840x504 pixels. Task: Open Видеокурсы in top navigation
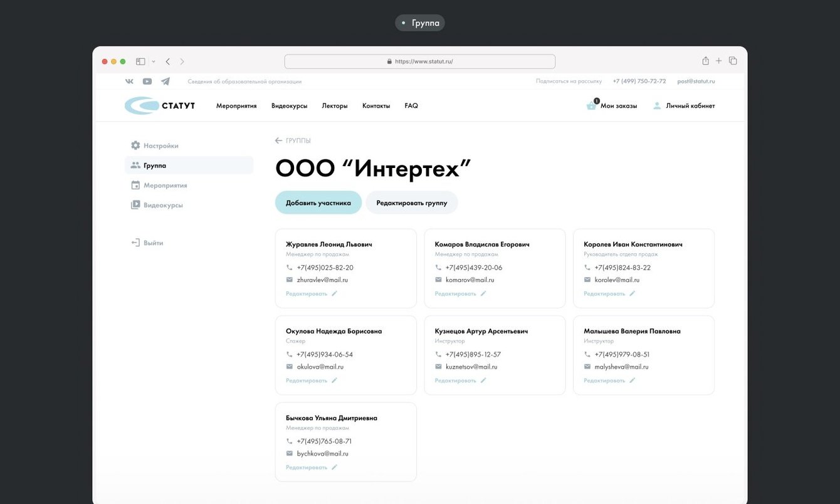pyautogui.click(x=290, y=106)
